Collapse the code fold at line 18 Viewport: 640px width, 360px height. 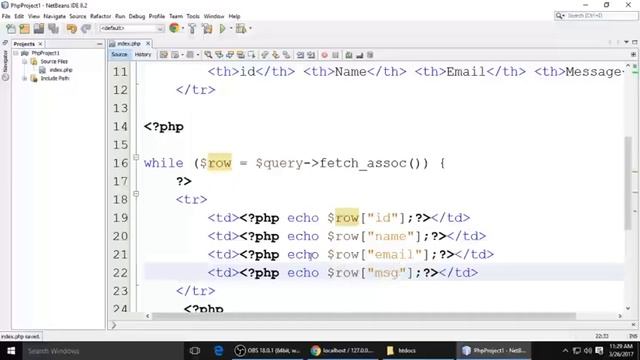coord(136,193)
